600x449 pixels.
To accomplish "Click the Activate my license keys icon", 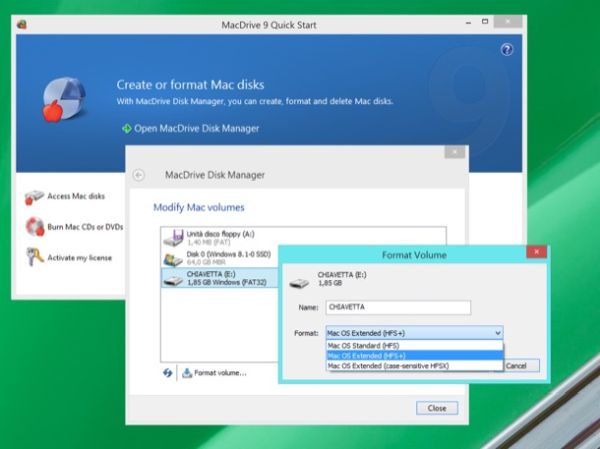I will coord(35,256).
